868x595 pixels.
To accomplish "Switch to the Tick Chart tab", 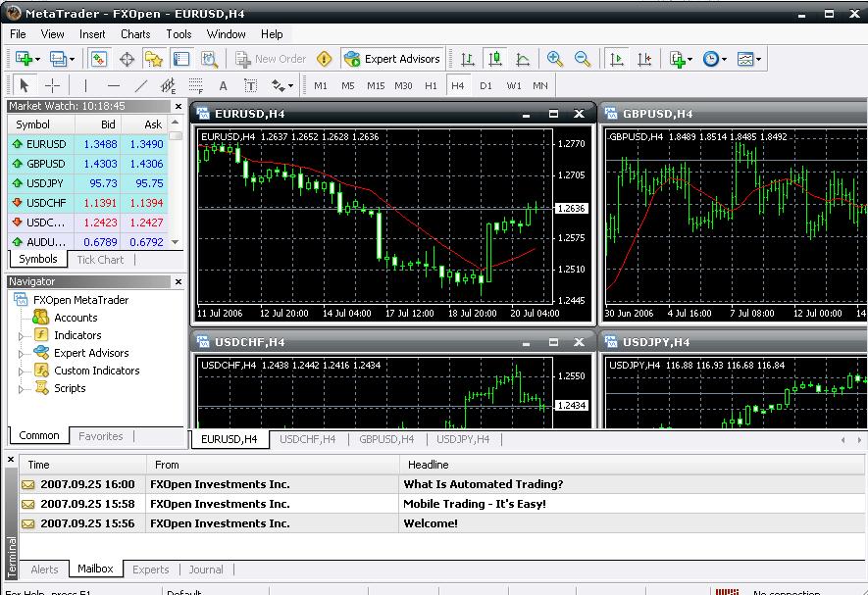I will [99, 259].
